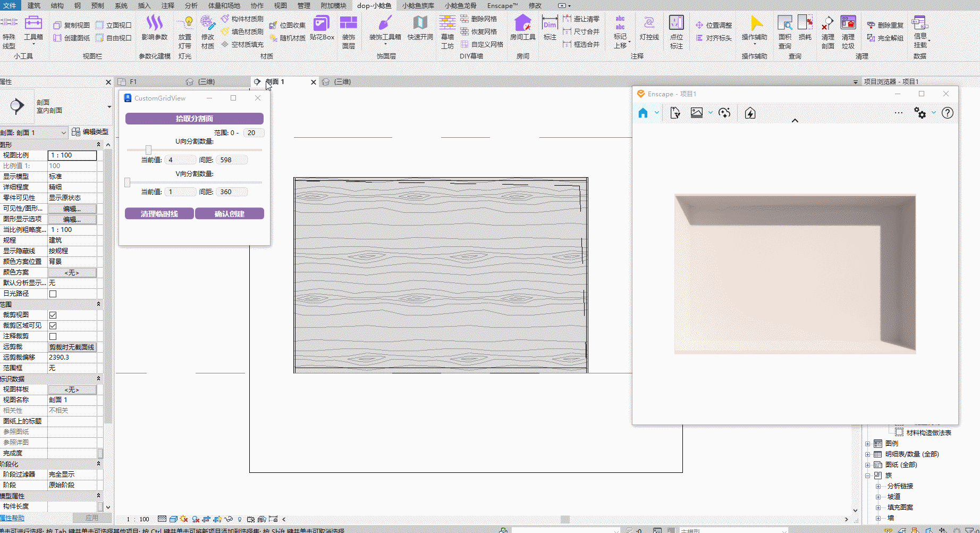Open Enscape settings gear icon
The height and width of the screenshot is (533, 980).
(x=919, y=113)
